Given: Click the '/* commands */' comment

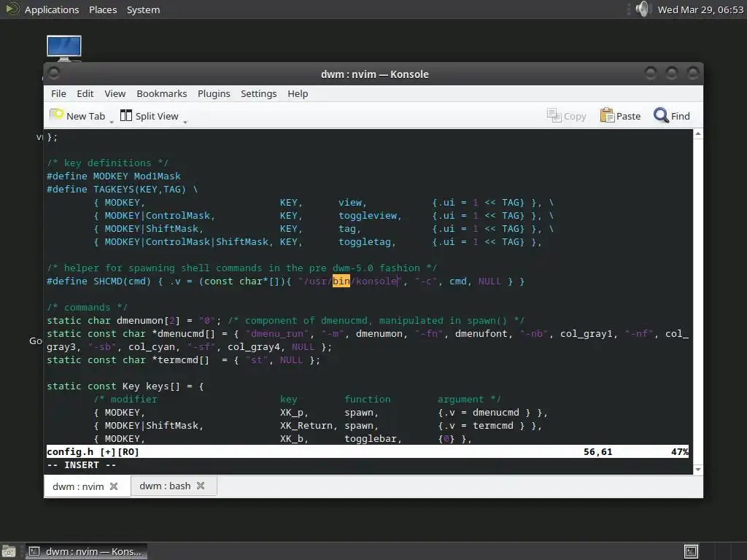Looking at the screenshot, I should (x=88, y=307).
